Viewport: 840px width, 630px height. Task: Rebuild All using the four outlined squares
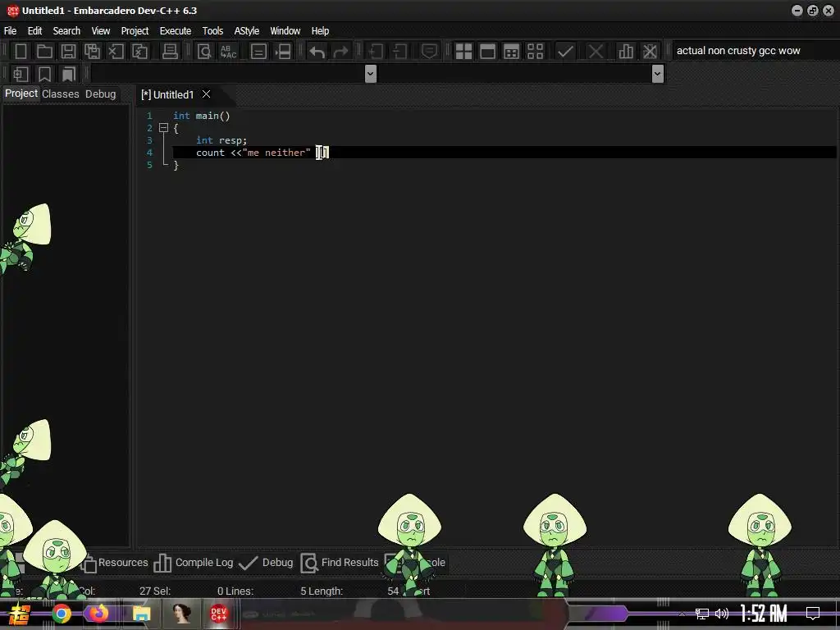point(535,52)
